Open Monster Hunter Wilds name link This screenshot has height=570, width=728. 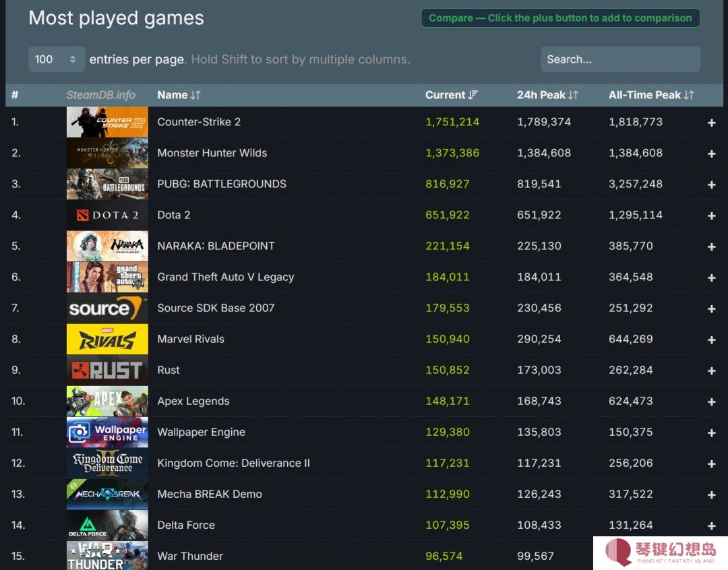[212, 153]
